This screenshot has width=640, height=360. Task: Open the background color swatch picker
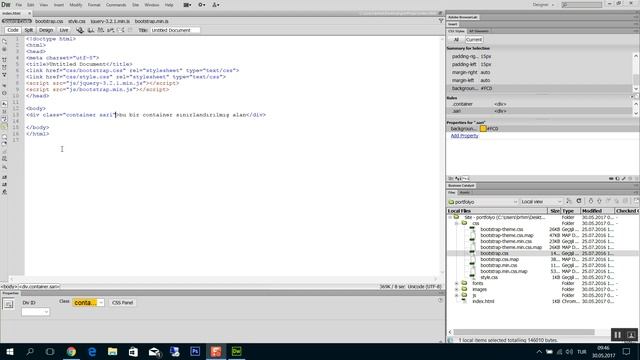(483, 129)
